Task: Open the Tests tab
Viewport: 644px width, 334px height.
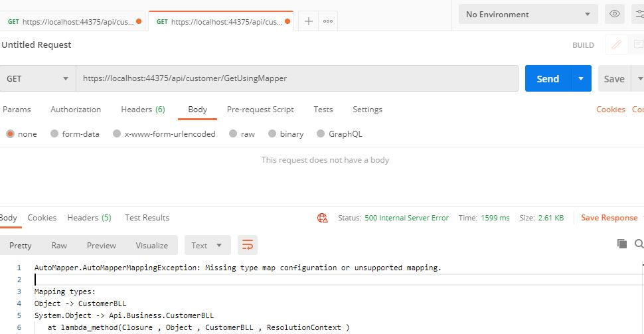Action: (323, 110)
